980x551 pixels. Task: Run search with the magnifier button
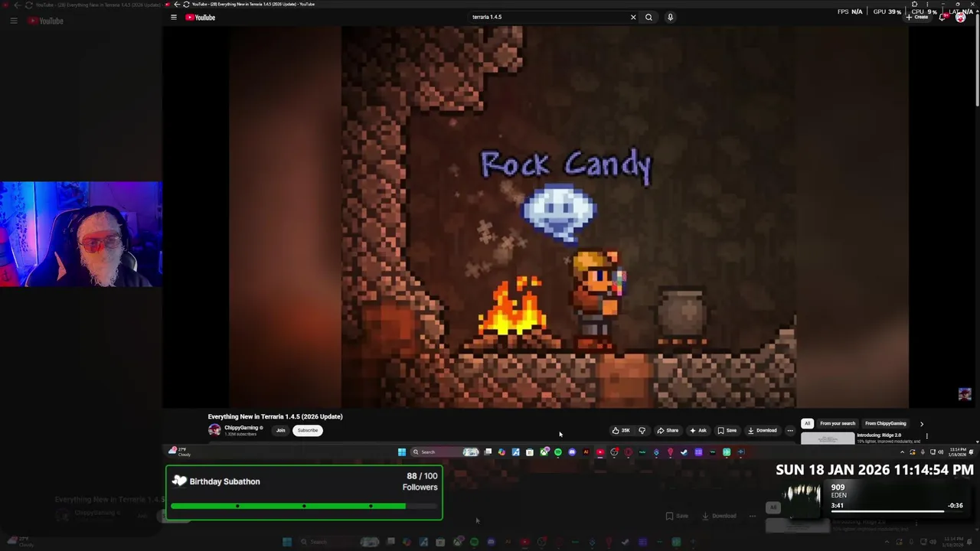coord(648,17)
